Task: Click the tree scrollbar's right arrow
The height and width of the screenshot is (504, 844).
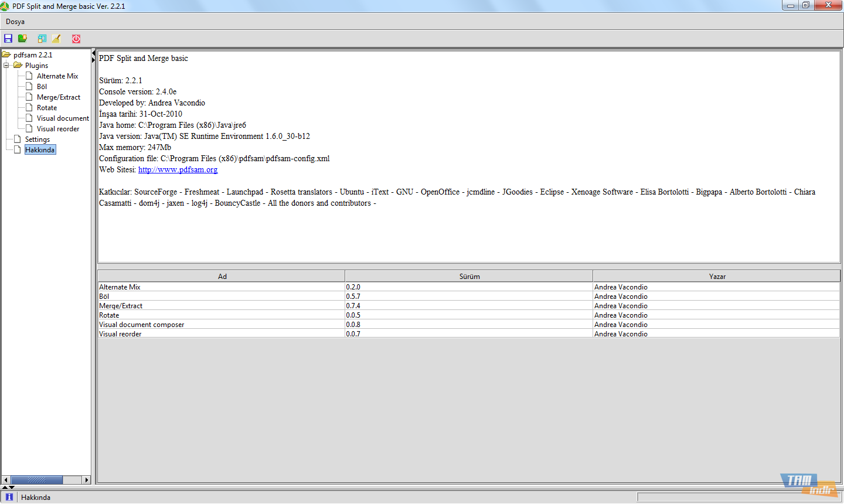Action: point(87,479)
